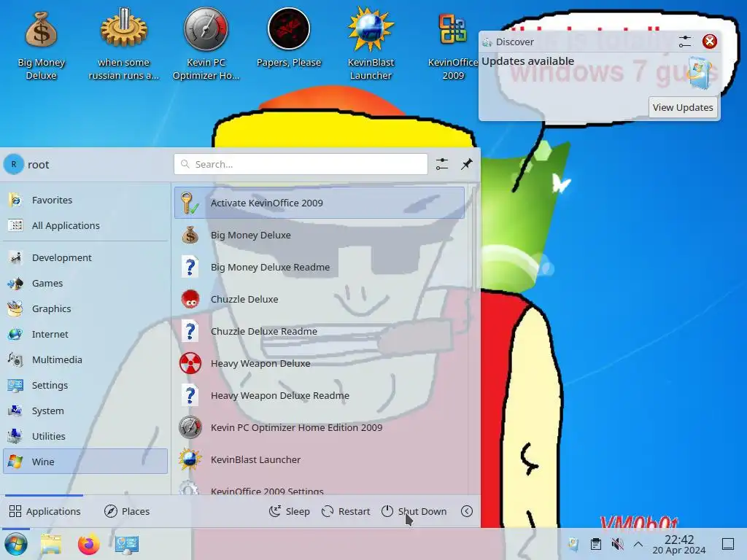Click the root user avatar

[x=14, y=164]
